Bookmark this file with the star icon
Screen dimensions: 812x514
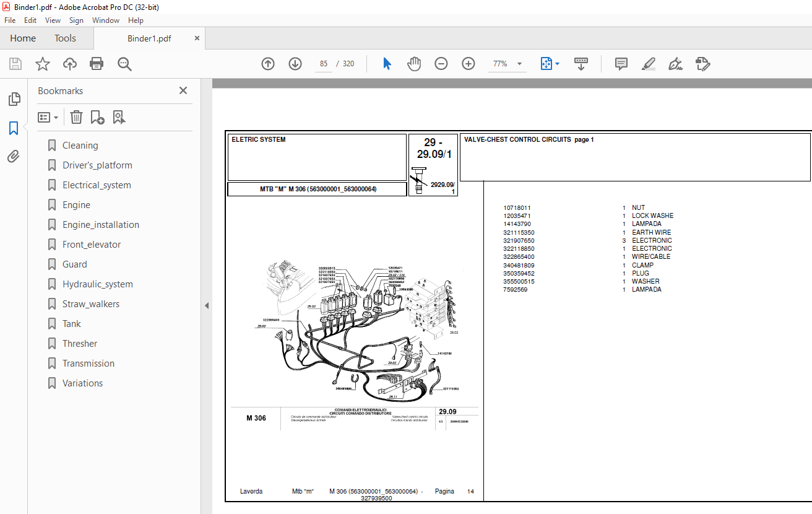[x=43, y=64]
